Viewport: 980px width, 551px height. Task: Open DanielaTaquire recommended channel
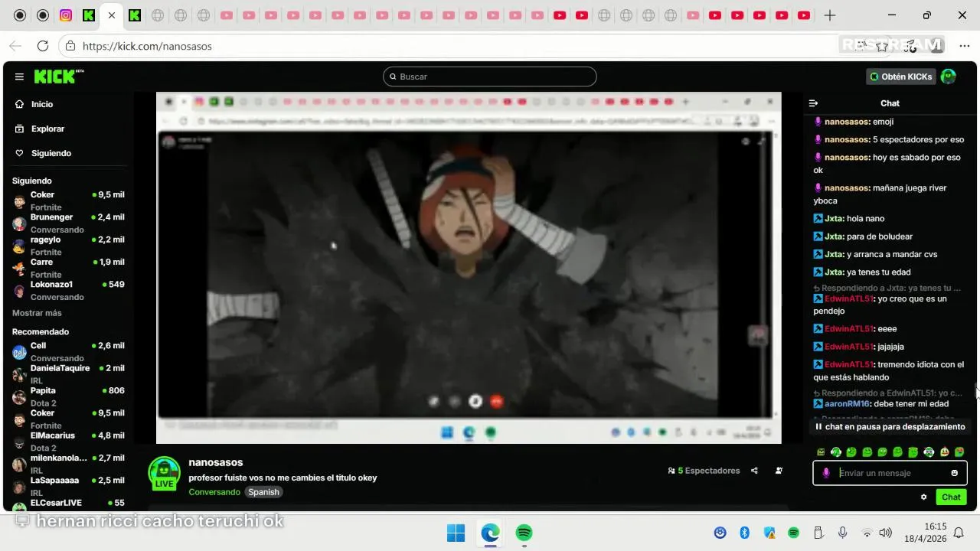coord(68,374)
